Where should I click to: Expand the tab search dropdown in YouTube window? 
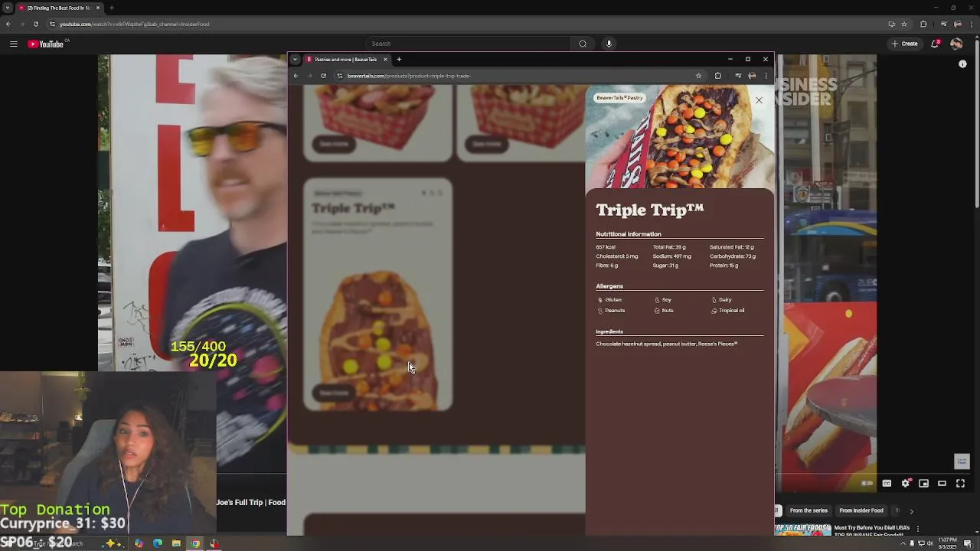pos(7,8)
